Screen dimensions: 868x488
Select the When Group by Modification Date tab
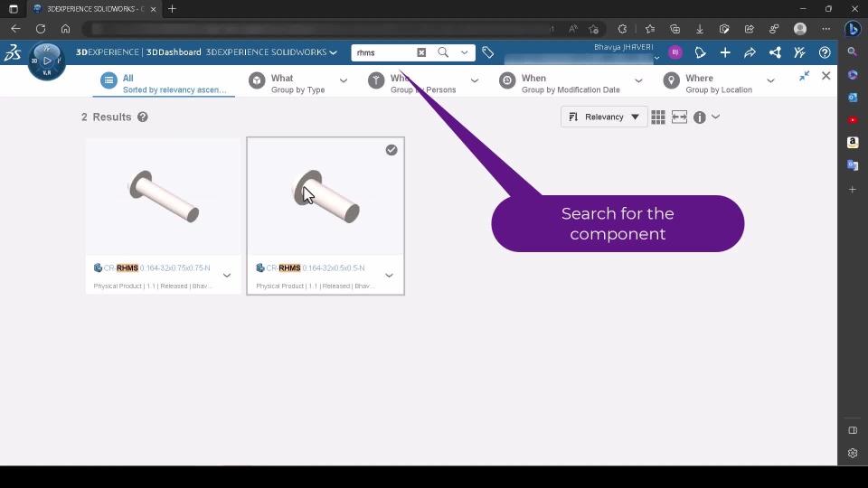tap(560, 83)
